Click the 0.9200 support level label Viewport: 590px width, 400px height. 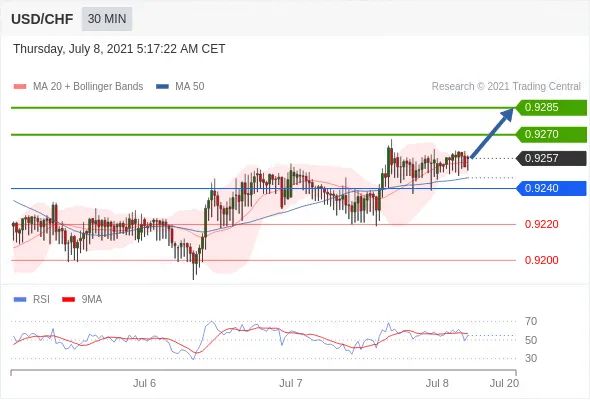(541, 260)
